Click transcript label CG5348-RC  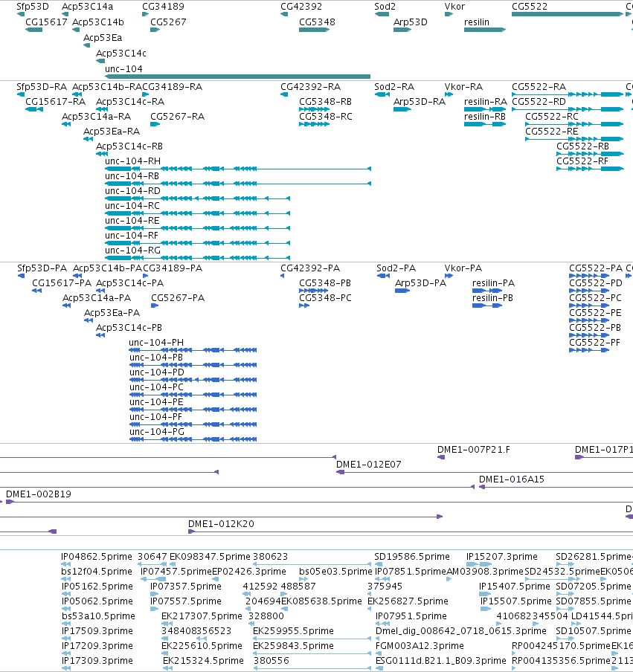tap(326, 117)
